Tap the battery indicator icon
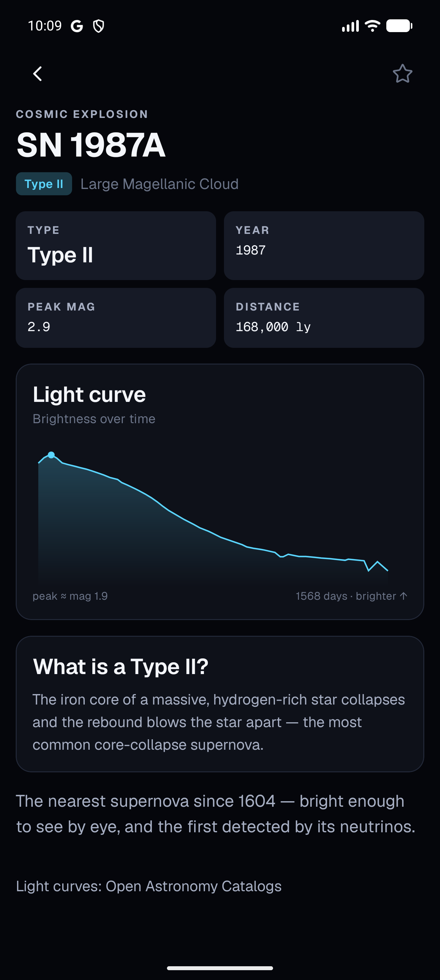This screenshot has width=440, height=980. coord(399,26)
